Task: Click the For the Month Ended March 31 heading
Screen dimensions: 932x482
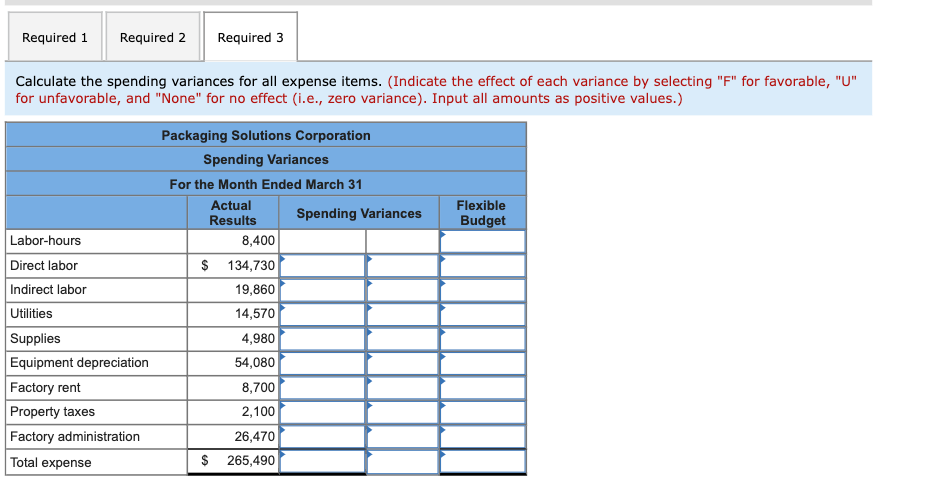Action: click(266, 184)
